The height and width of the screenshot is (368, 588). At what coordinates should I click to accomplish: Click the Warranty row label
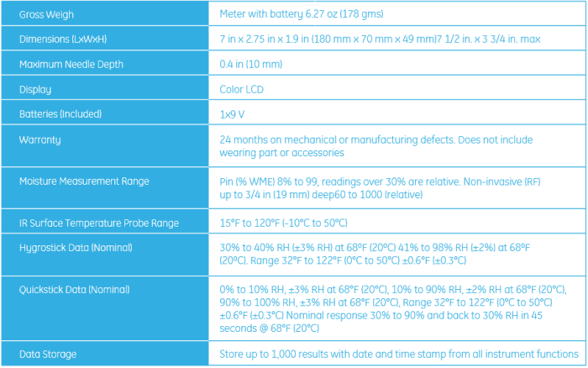[x=40, y=139]
